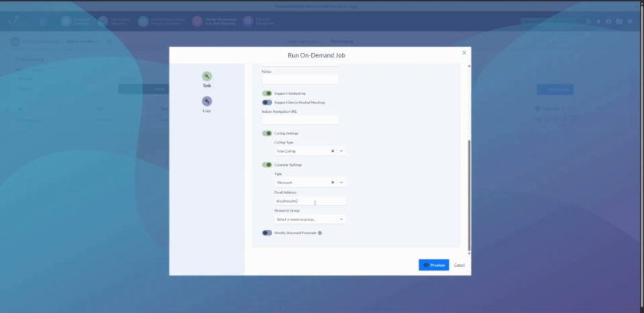Click the Dashboard & Wallboard nav icon
Image resolution: width=644 pixels, height=313 pixels.
coord(66,21)
